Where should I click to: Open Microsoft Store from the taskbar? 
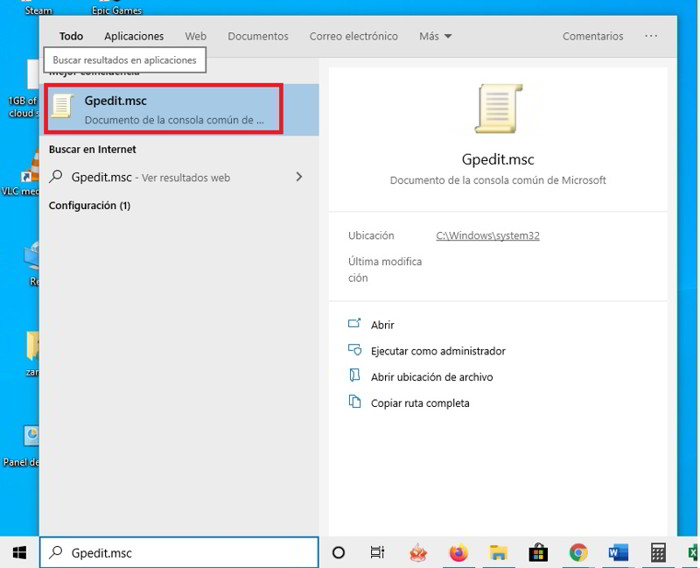[538, 552]
